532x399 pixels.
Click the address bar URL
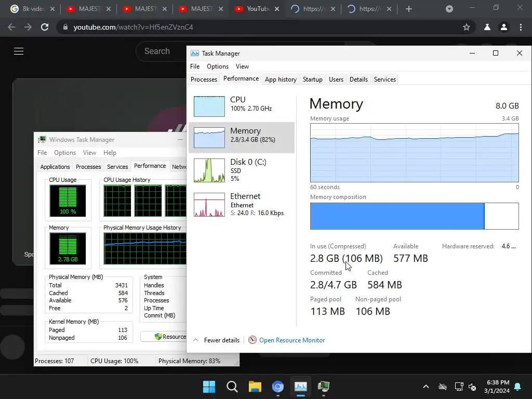click(133, 27)
